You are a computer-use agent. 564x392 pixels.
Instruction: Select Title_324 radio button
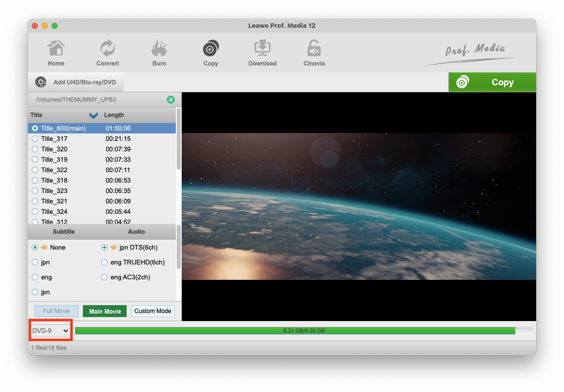(35, 212)
